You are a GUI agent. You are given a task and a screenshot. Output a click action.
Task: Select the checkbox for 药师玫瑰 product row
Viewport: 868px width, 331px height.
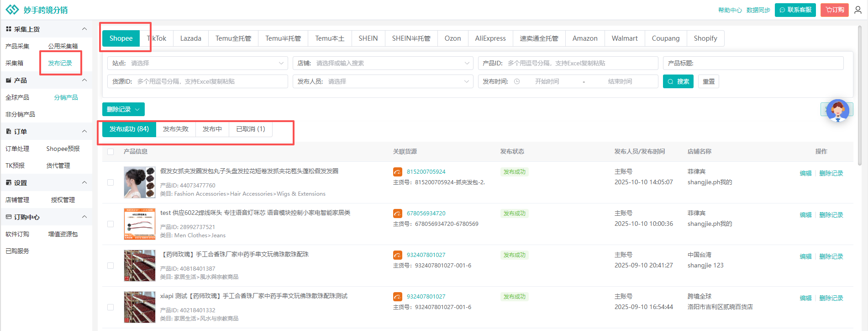(x=110, y=266)
